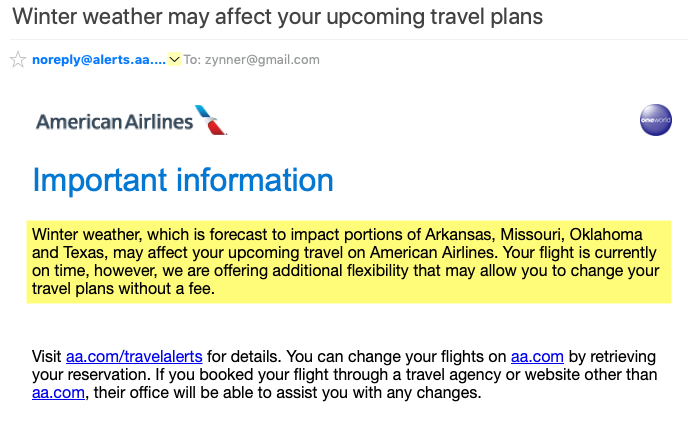688x436 pixels.
Task: Click the email subject line heading
Action: [x=278, y=17]
